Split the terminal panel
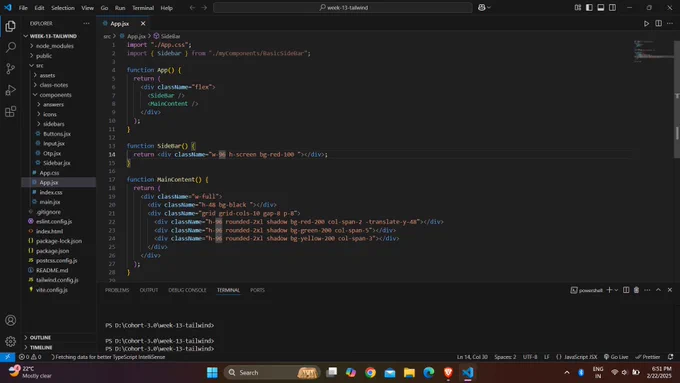 click(626, 290)
